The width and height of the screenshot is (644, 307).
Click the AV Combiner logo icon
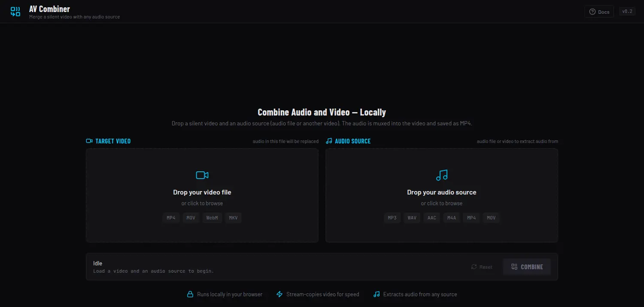point(15,12)
